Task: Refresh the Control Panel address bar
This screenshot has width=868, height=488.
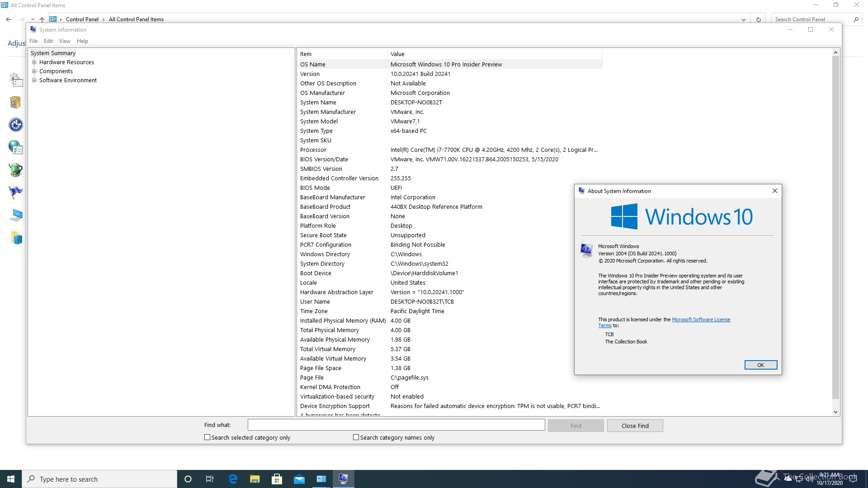Action: click(x=758, y=19)
